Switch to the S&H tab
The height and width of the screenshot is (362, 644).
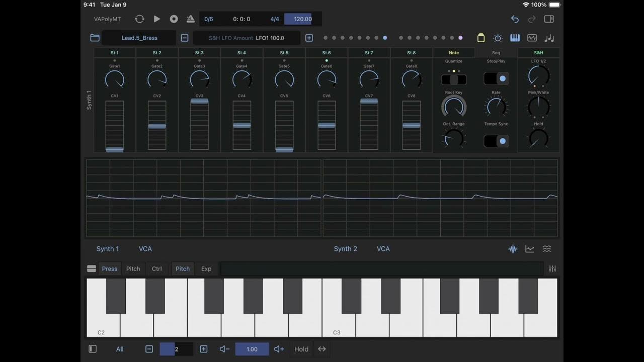pos(538,53)
